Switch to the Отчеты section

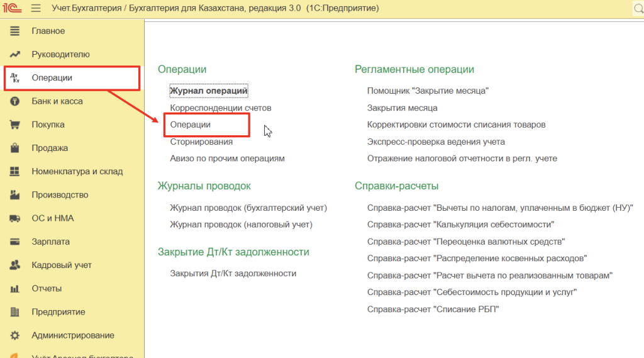tap(47, 288)
